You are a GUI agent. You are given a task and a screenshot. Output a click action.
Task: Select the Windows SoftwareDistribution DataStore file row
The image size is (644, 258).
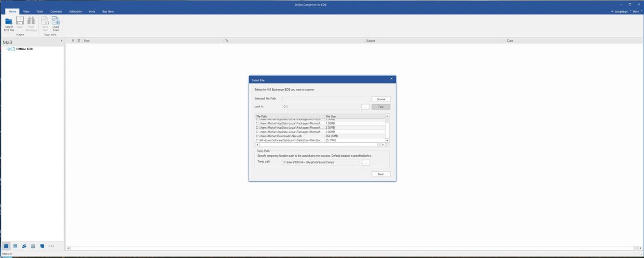[x=320, y=140]
